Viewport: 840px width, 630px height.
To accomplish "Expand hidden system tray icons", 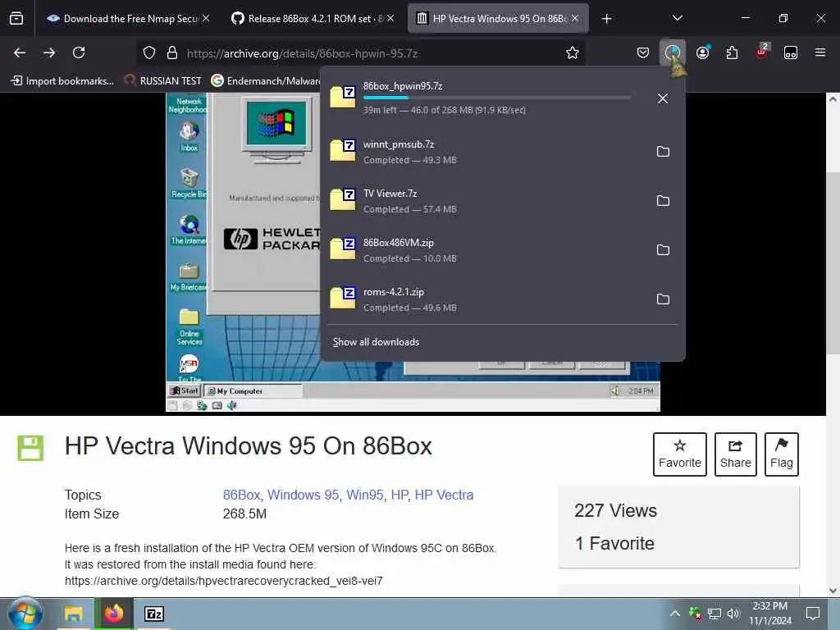I will coord(675,614).
